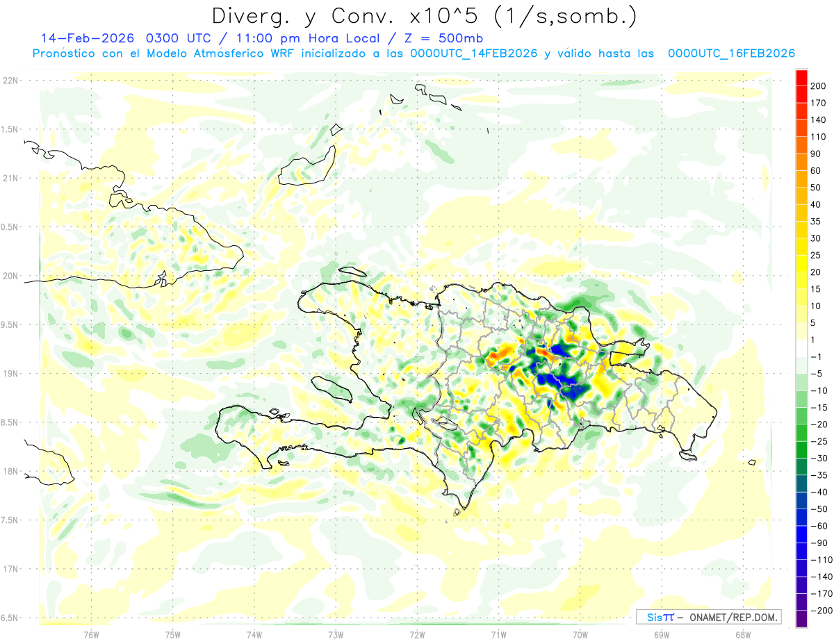The image size is (834, 644).
Task: Click the positive '140' color scale label
Action: coord(819,120)
